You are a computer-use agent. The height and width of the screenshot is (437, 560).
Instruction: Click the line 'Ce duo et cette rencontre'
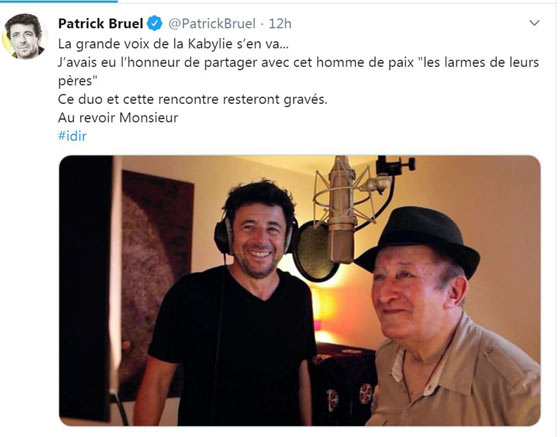coord(192,99)
